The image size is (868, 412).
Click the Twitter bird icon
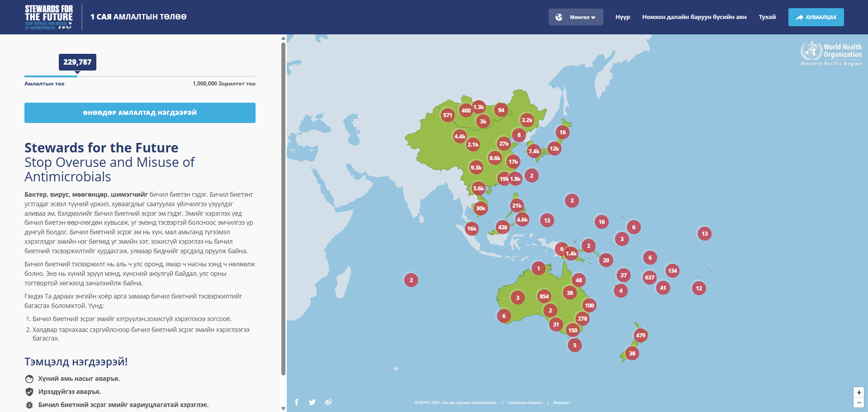[312, 402]
